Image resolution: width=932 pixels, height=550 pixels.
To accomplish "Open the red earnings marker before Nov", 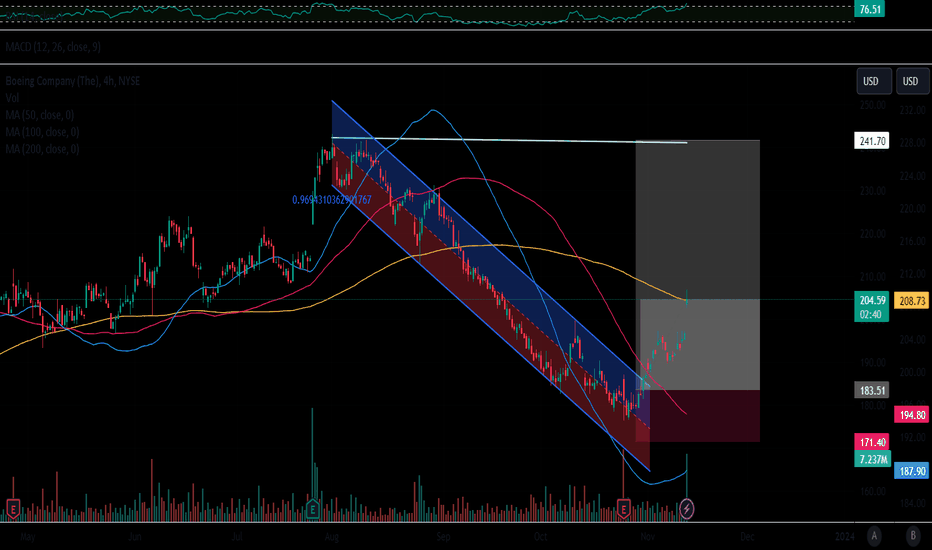I will [x=623, y=508].
